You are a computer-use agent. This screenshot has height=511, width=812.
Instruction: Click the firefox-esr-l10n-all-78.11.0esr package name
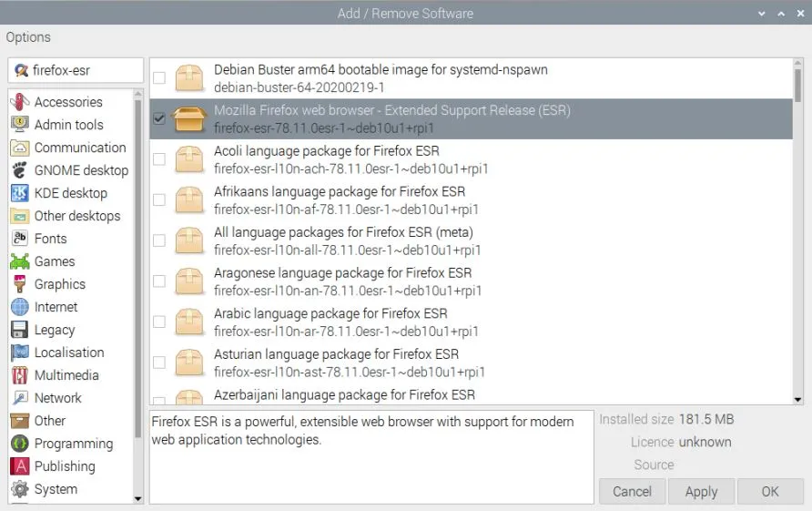tap(348, 250)
